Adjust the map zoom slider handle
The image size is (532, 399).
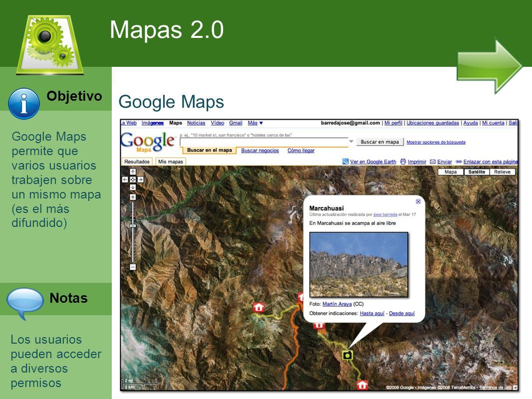133,226
